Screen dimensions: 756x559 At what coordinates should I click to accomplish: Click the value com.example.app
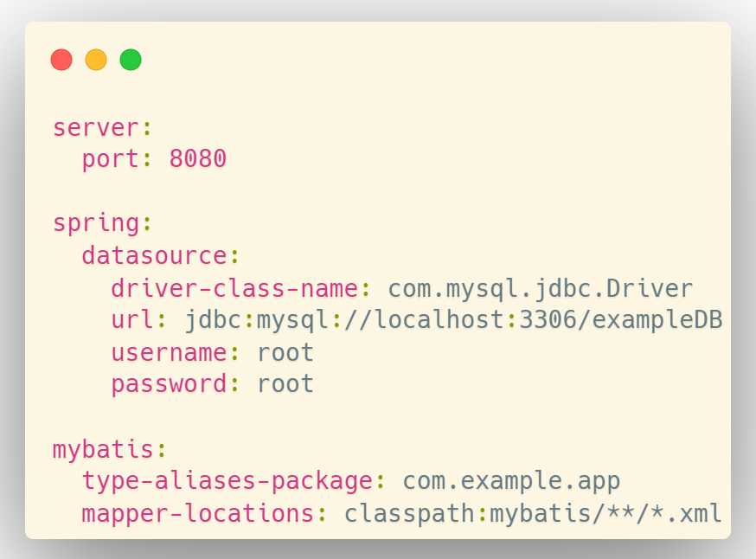pos(511,481)
